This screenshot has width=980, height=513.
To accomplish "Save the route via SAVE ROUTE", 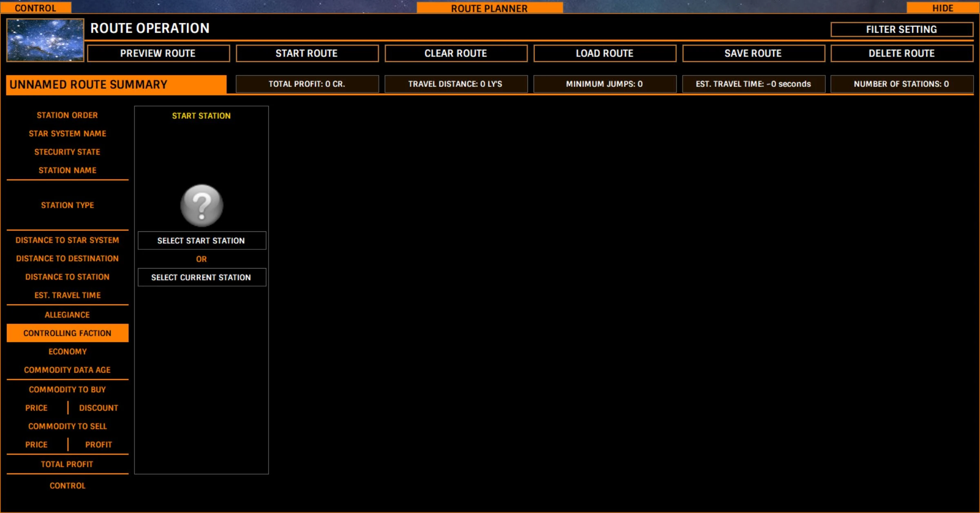I will point(753,53).
